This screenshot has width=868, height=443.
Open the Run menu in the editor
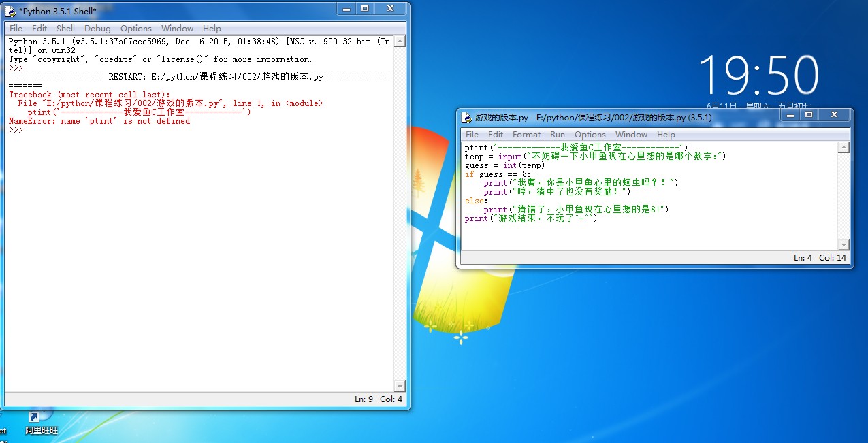557,135
